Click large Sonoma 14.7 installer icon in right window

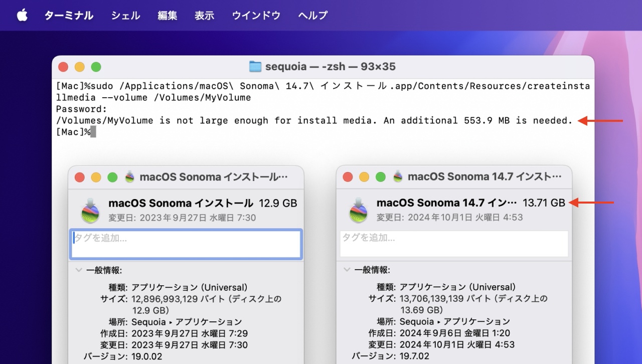click(x=359, y=210)
